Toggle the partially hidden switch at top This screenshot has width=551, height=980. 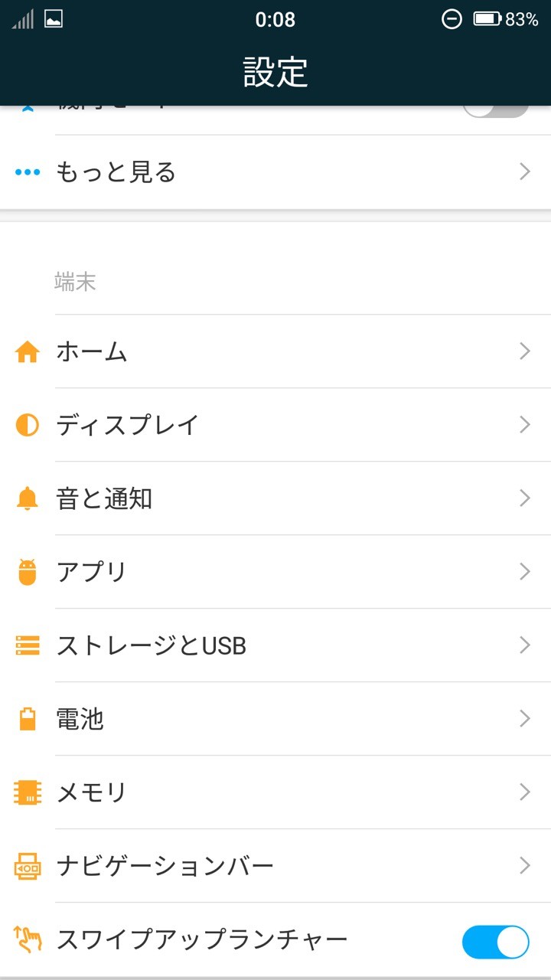point(495,109)
